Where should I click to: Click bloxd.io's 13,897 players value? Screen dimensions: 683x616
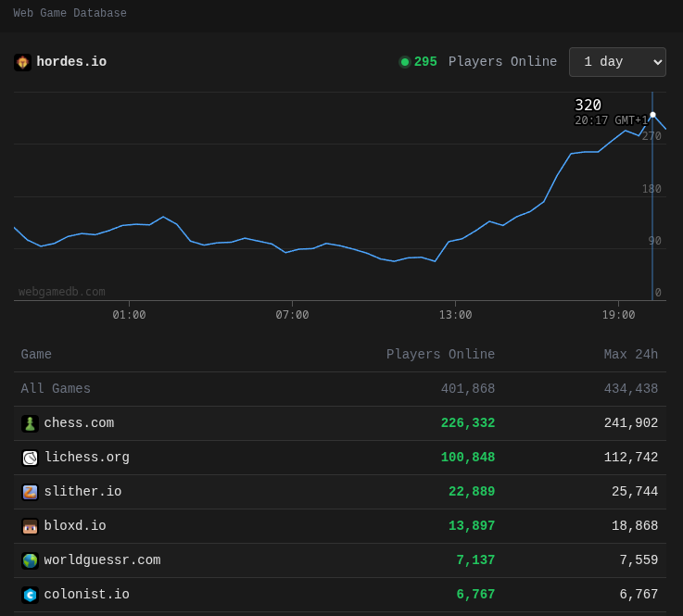[472, 526]
